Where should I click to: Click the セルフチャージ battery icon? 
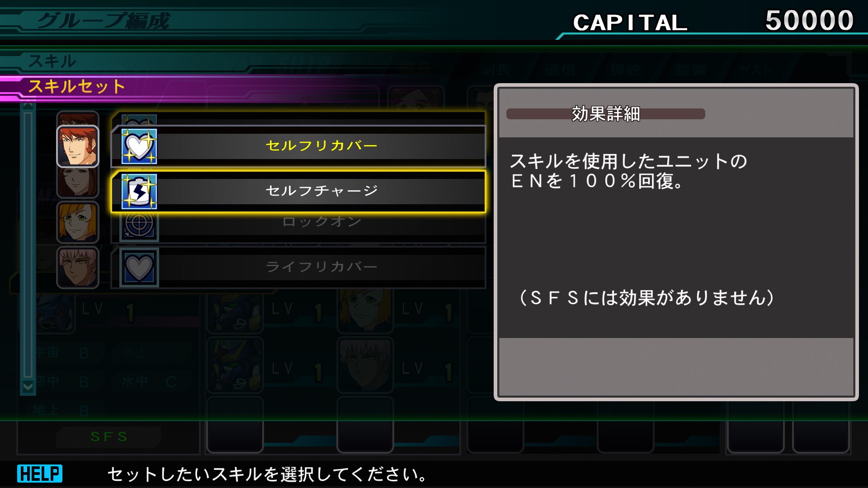(x=139, y=191)
